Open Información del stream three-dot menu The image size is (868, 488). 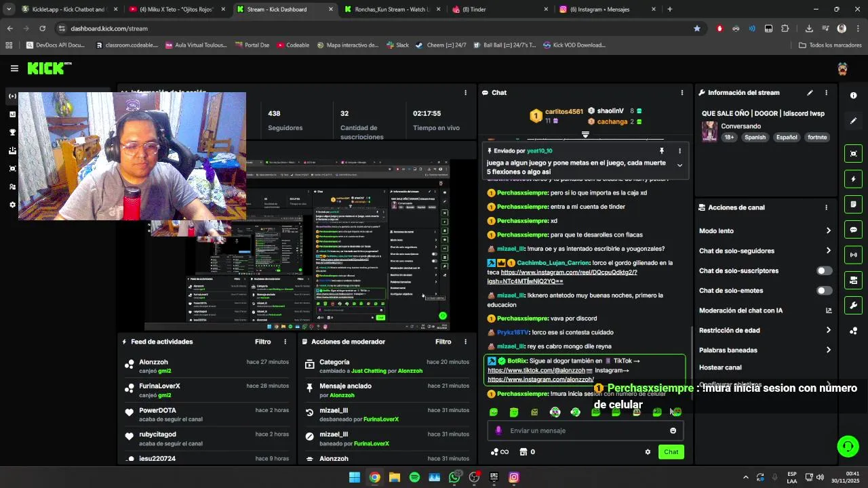(x=826, y=93)
